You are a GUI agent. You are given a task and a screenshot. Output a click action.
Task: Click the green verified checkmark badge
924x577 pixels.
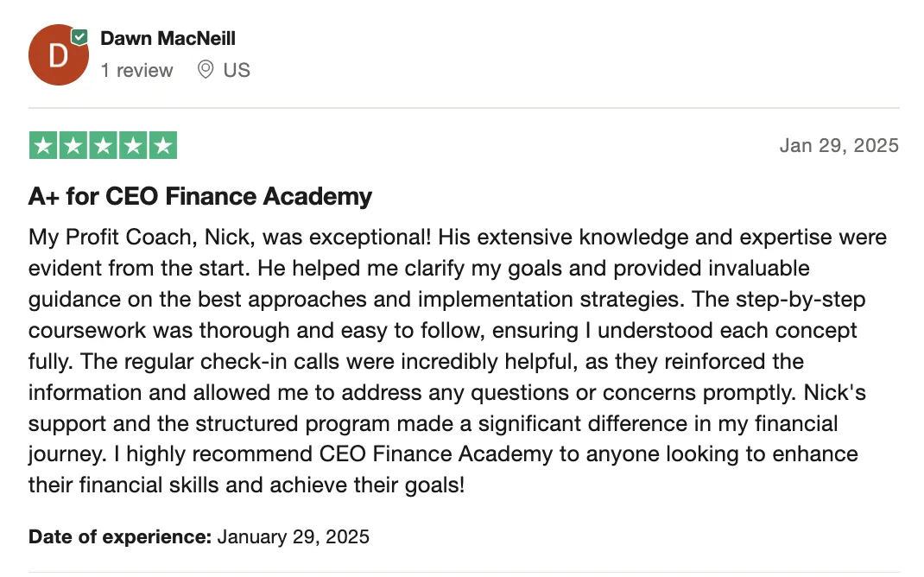tap(79, 37)
